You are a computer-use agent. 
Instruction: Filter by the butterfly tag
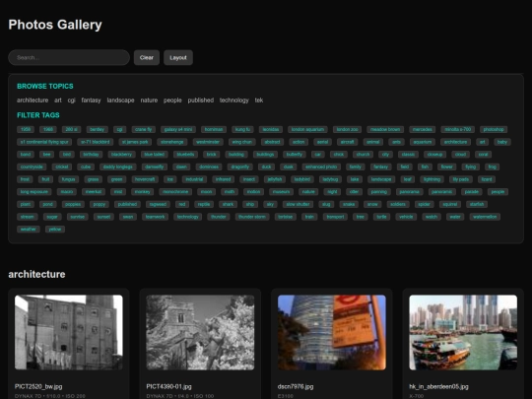coord(295,155)
